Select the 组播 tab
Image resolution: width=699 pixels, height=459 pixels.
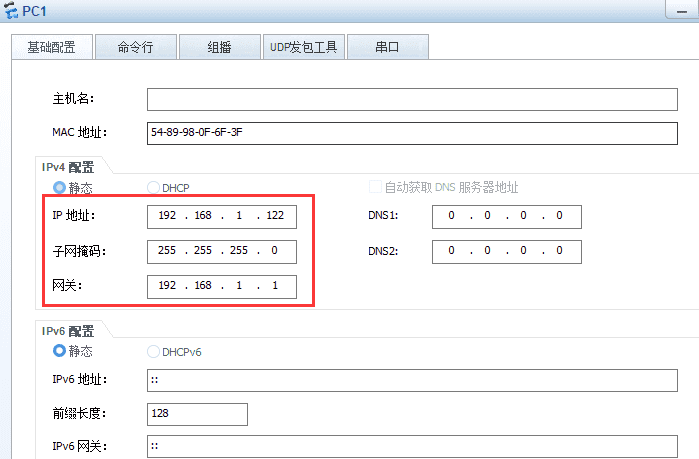click(x=219, y=47)
